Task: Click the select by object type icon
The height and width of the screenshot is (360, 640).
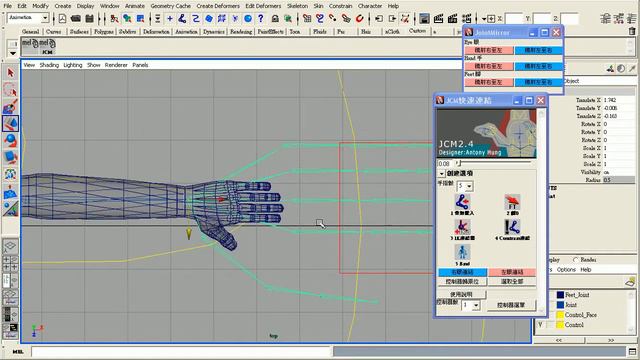Action: coord(127,18)
